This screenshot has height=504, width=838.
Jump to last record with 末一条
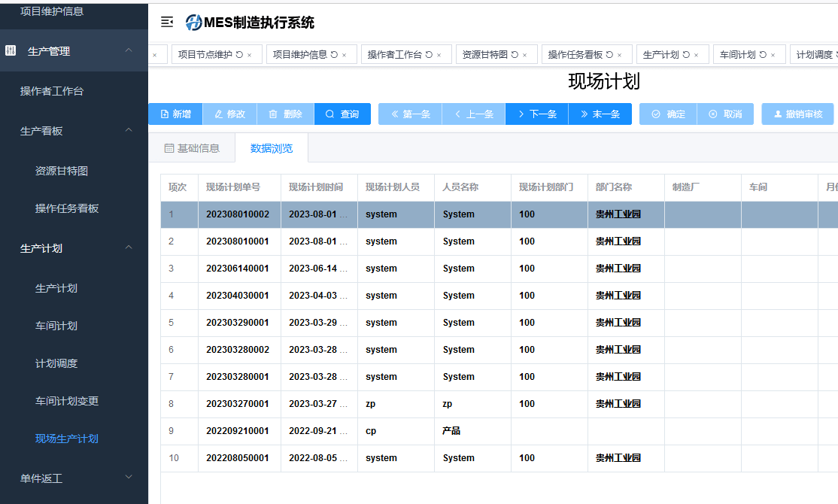(600, 114)
